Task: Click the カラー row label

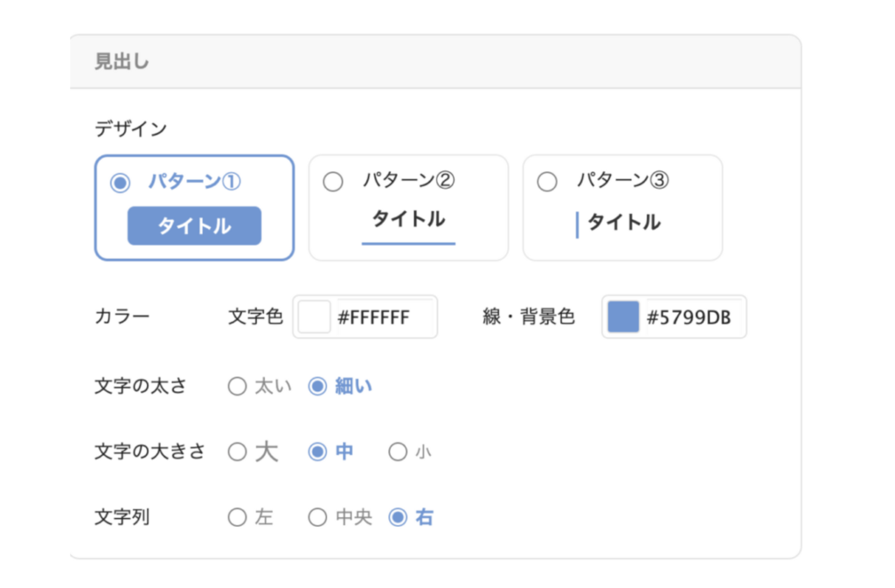Action: coord(122,316)
